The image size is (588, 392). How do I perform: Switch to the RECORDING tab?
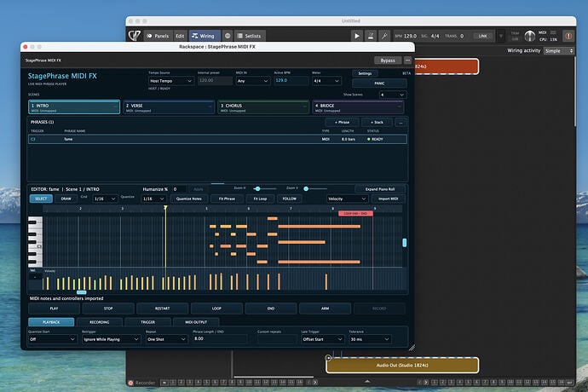tap(100, 322)
